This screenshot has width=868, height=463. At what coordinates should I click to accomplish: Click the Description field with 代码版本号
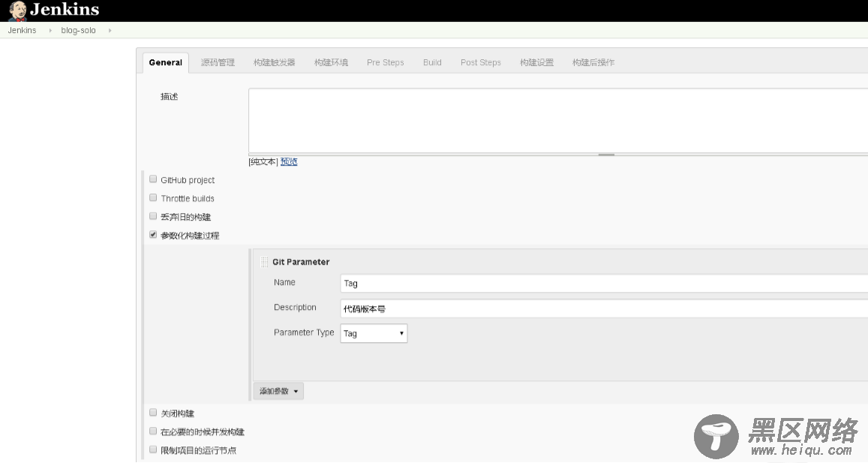coord(604,308)
